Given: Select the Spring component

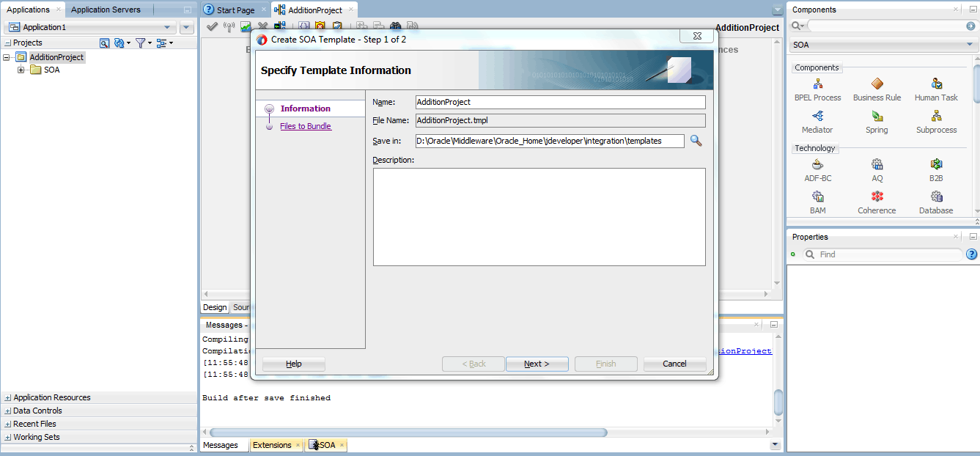Looking at the screenshot, I should coord(877,122).
